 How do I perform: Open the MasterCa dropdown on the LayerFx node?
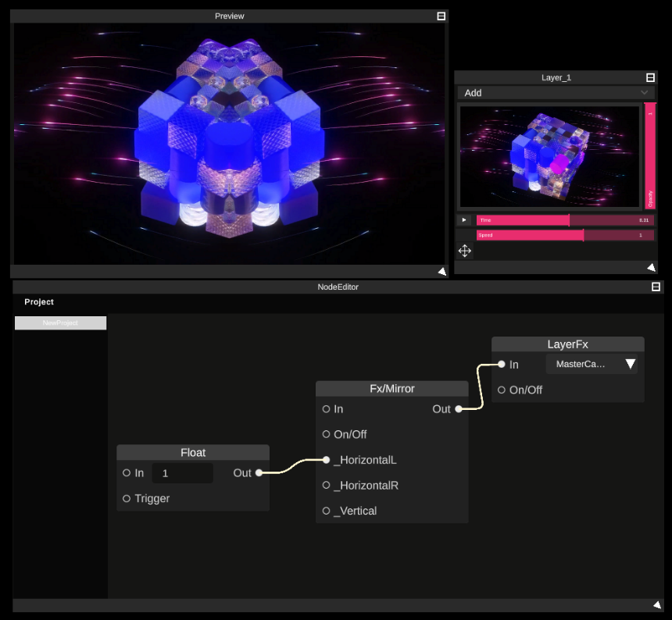(x=592, y=364)
